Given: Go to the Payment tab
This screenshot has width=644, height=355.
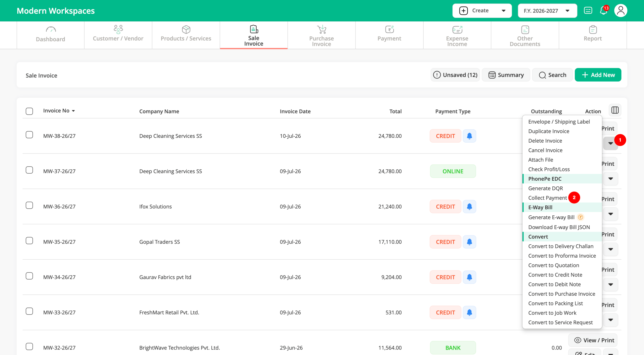Looking at the screenshot, I should (389, 35).
